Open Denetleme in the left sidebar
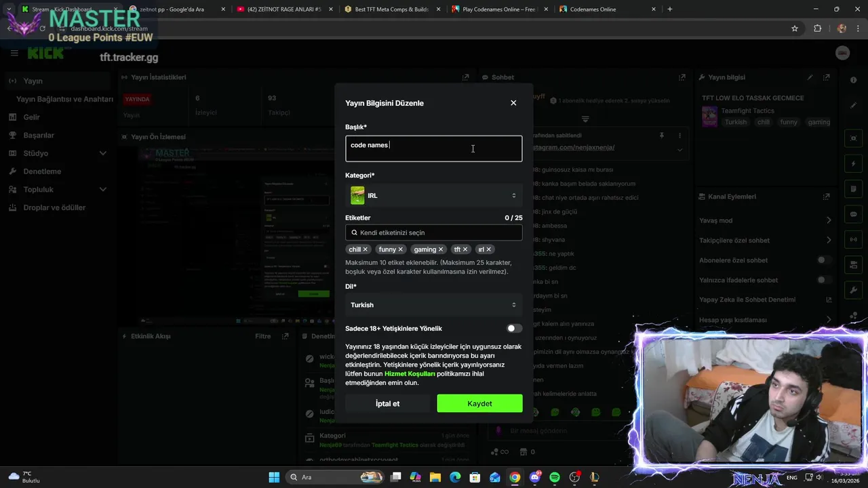 pyautogui.click(x=57, y=171)
